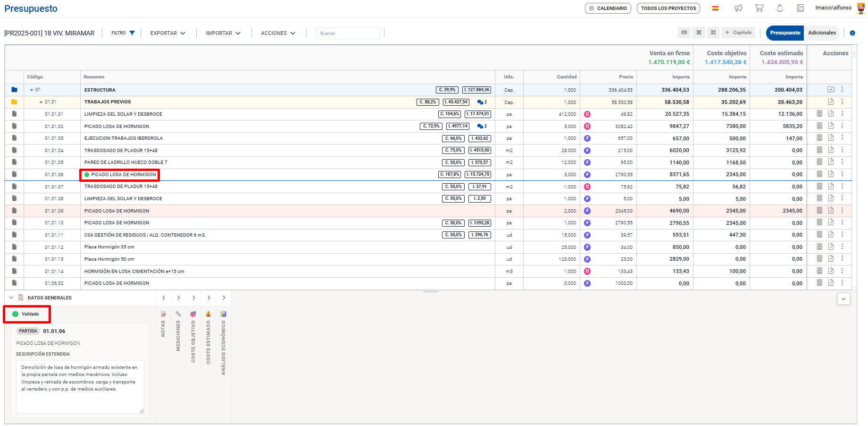Click add-folder icon on ESTRUCTURA row
Screen dimensions: 868x426
pyautogui.click(x=831, y=89)
